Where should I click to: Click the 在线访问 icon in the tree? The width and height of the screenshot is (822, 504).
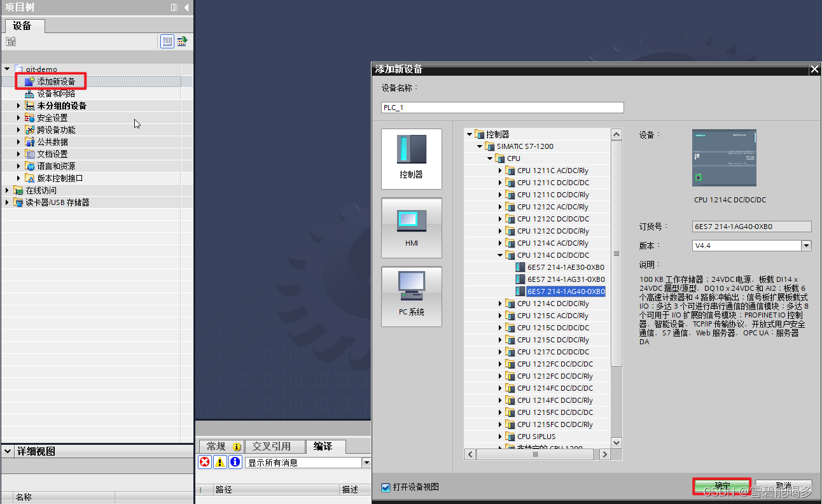point(18,190)
